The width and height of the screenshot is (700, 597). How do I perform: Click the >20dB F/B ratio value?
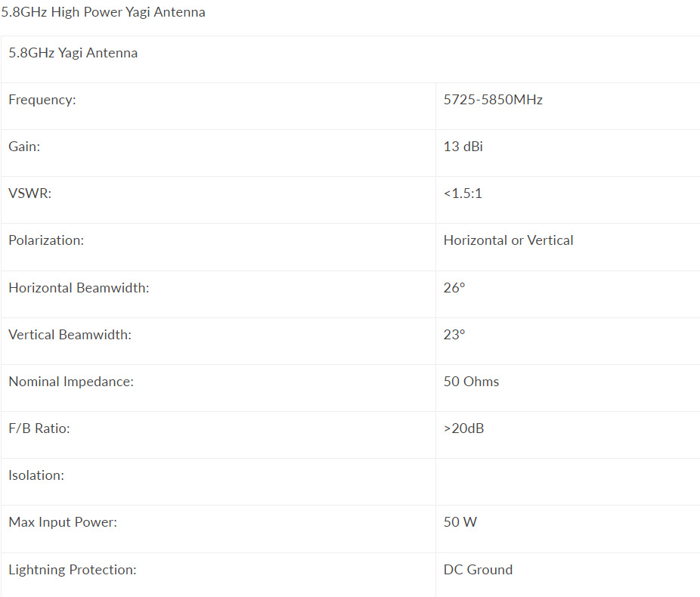click(463, 428)
